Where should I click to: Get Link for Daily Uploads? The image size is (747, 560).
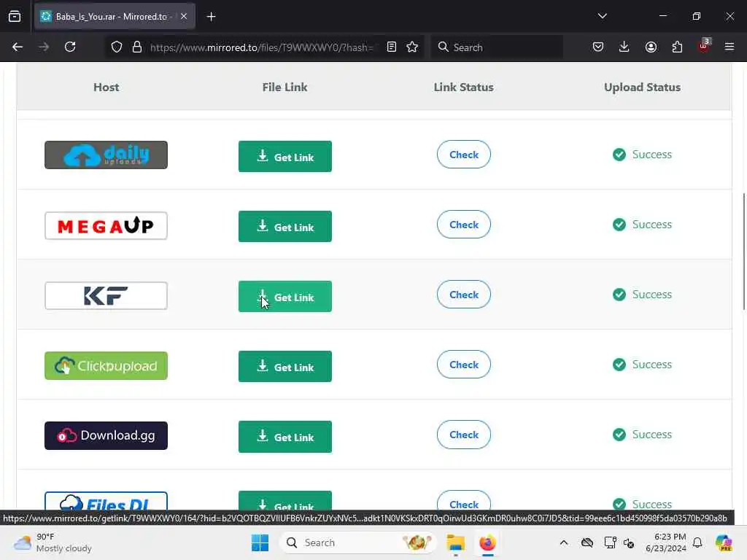(x=285, y=156)
